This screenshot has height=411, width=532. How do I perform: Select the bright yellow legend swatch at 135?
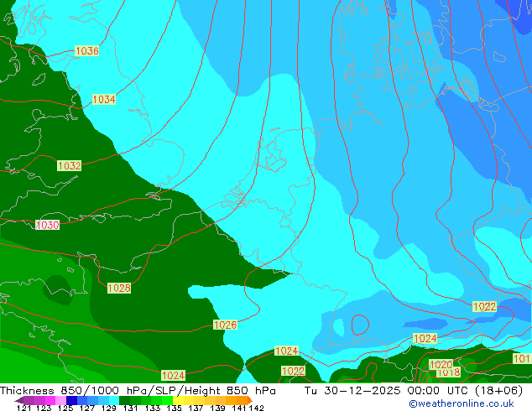(178, 400)
